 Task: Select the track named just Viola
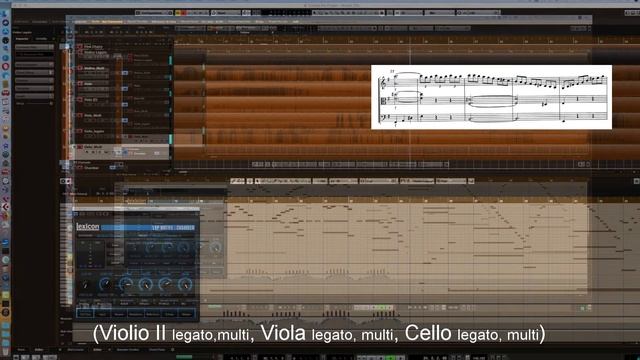click(88, 84)
